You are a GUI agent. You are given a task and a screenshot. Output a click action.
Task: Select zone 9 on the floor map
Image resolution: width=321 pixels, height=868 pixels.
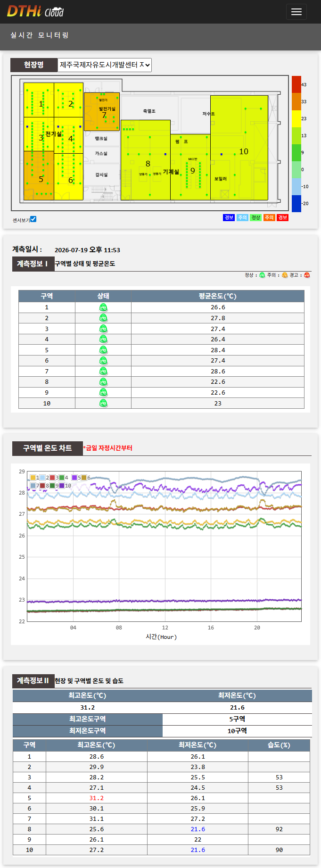click(190, 167)
